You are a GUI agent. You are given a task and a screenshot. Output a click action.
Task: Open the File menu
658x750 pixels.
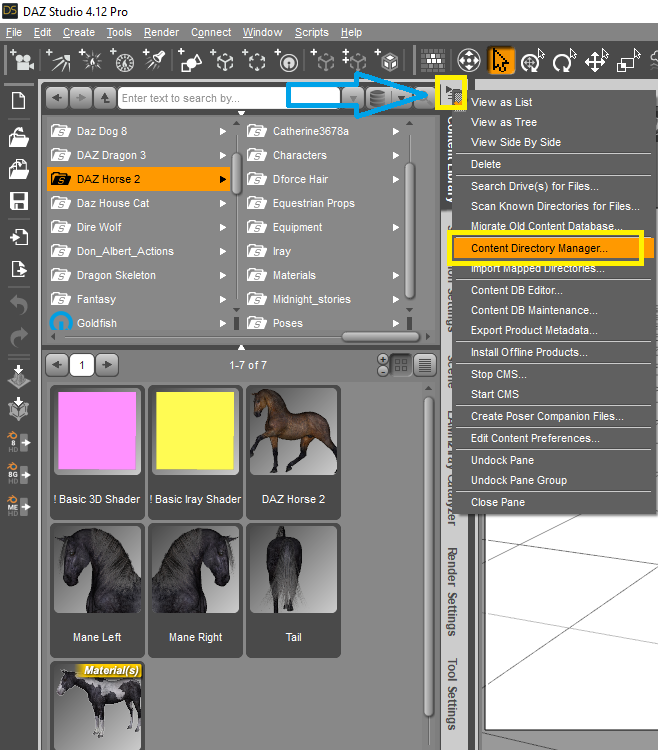coord(14,33)
